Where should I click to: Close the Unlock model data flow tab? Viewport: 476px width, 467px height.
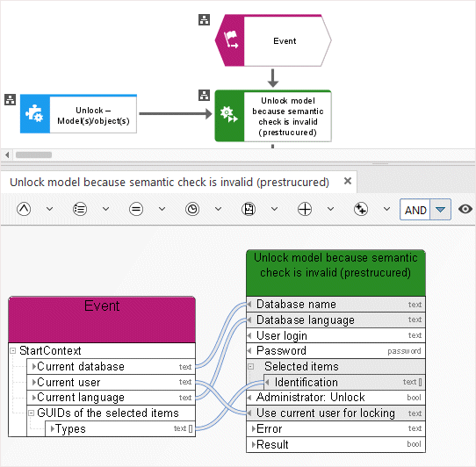coord(348,181)
